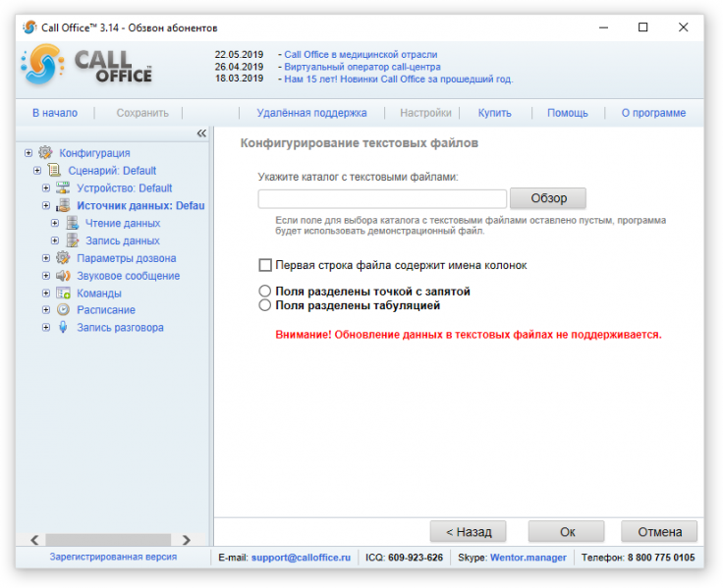The image size is (723, 588).
Task: Select Расписание tree label
Action: click(106, 309)
